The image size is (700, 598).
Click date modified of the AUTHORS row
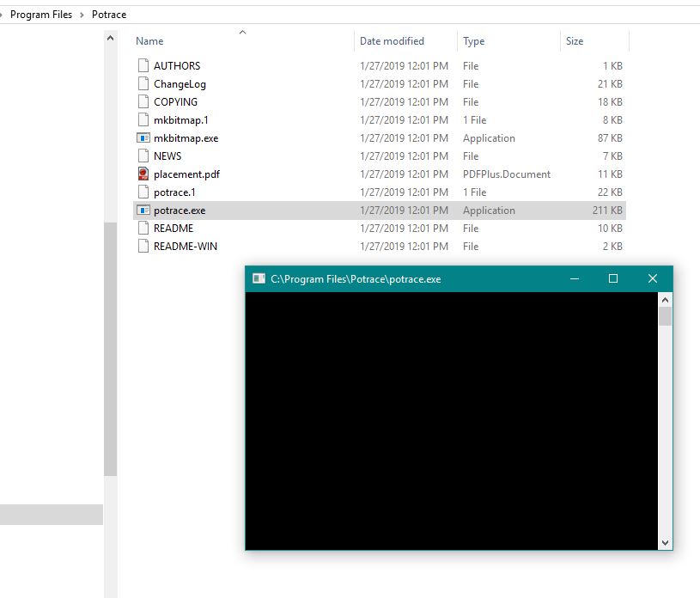(404, 65)
